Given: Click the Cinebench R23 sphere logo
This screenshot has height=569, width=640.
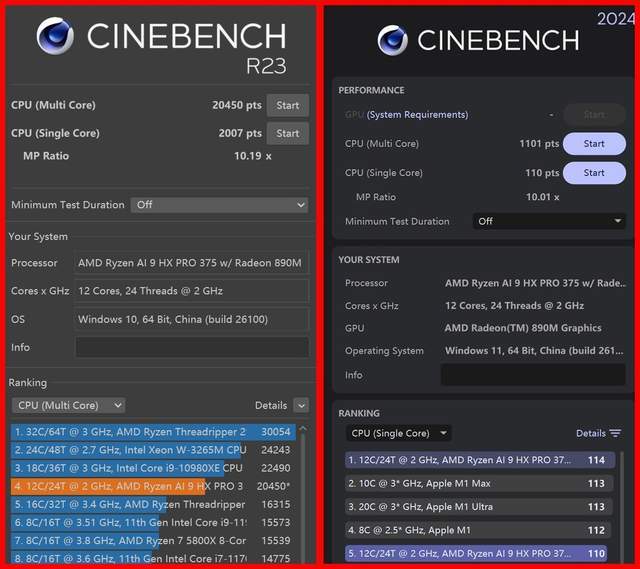Looking at the screenshot, I should coord(55,36).
